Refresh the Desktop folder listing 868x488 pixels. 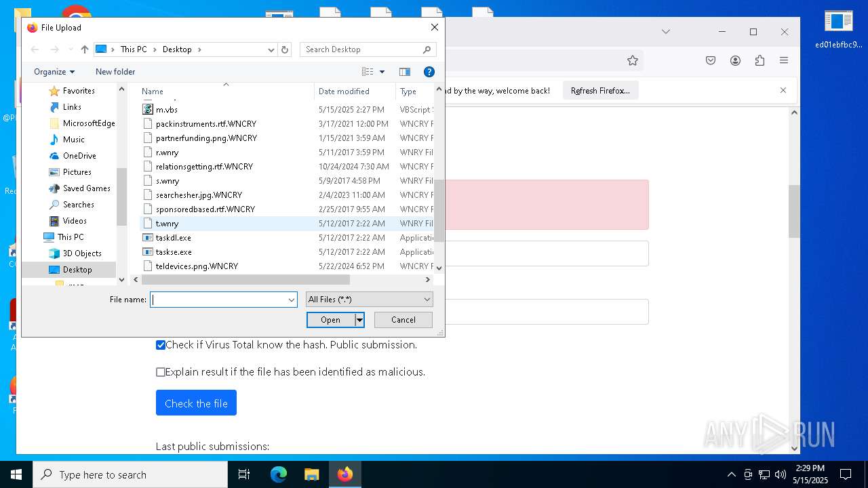285,49
